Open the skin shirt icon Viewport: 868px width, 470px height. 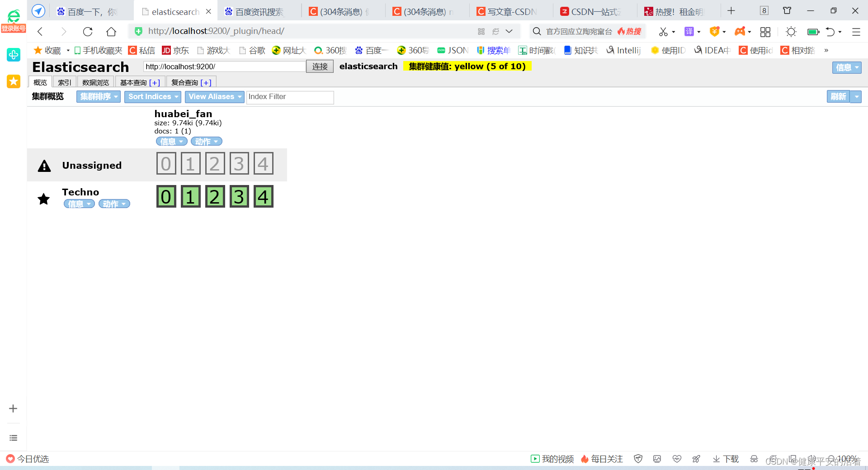pyautogui.click(x=787, y=11)
